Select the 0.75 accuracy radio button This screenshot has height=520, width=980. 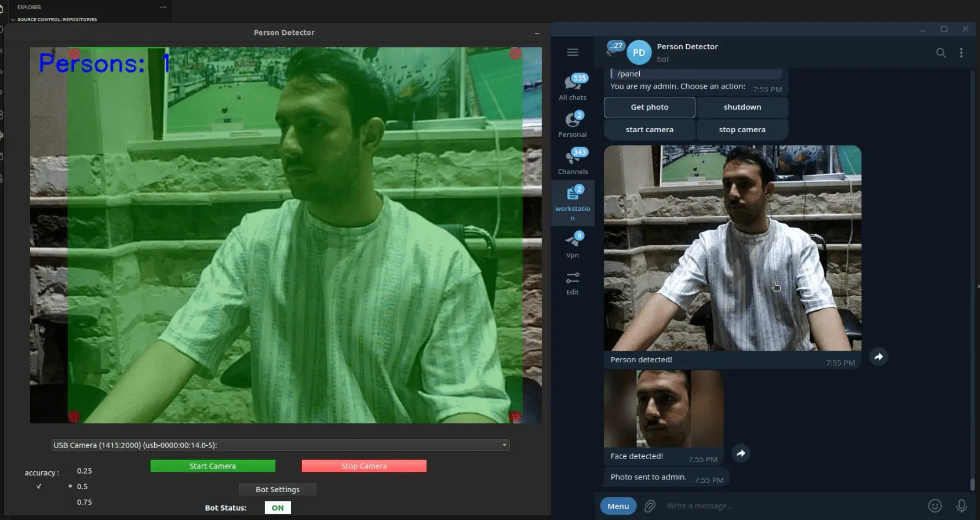pyautogui.click(x=71, y=502)
